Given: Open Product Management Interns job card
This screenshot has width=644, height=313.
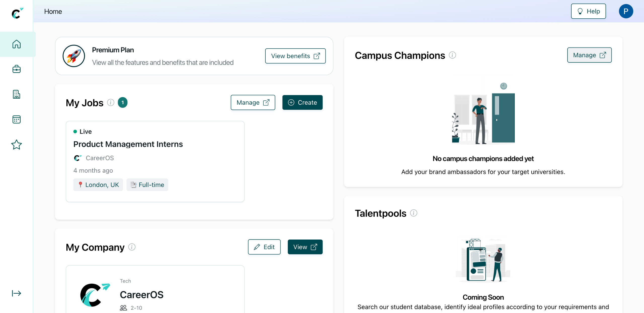Looking at the screenshot, I should pyautogui.click(x=128, y=144).
